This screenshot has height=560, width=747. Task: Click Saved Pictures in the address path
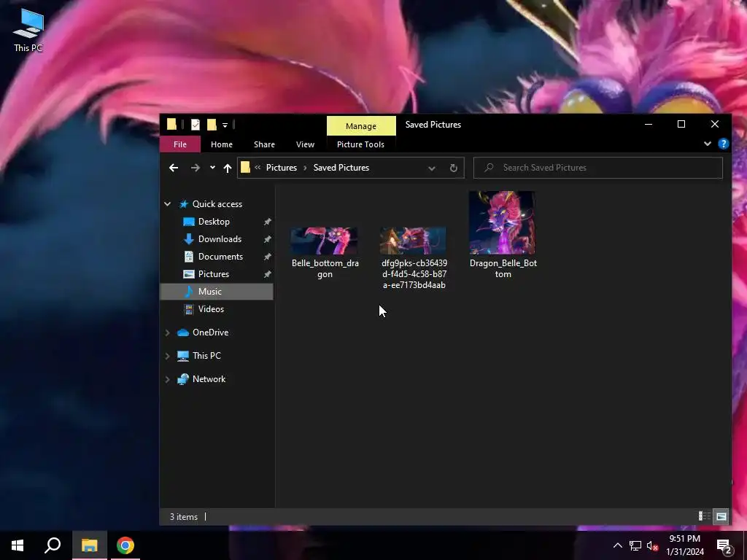(x=341, y=168)
